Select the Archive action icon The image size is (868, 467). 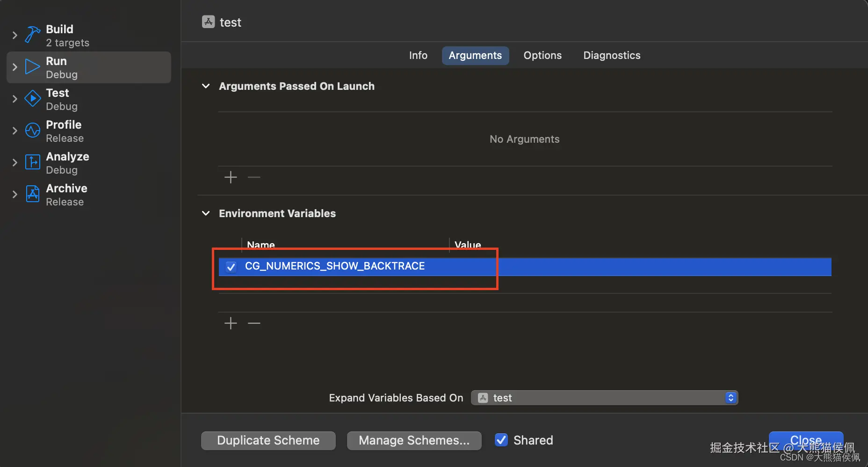[32, 194]
